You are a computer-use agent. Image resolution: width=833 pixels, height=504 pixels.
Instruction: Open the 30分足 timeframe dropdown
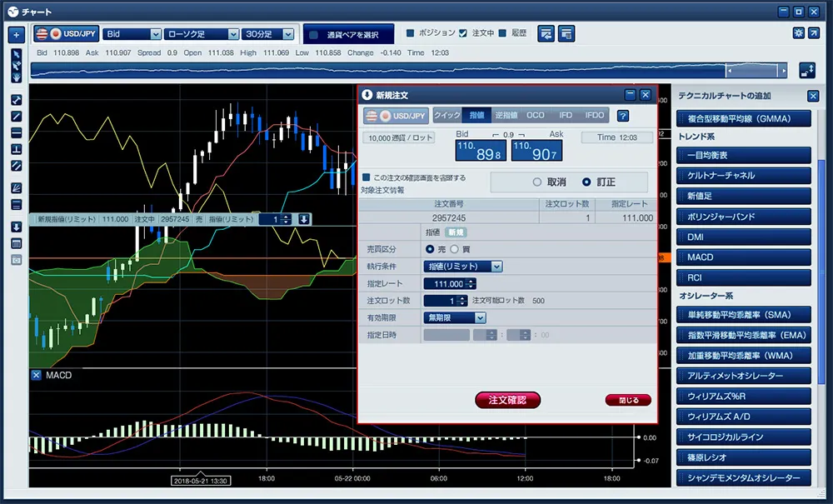pyautogui.click(x=267, y=34)
